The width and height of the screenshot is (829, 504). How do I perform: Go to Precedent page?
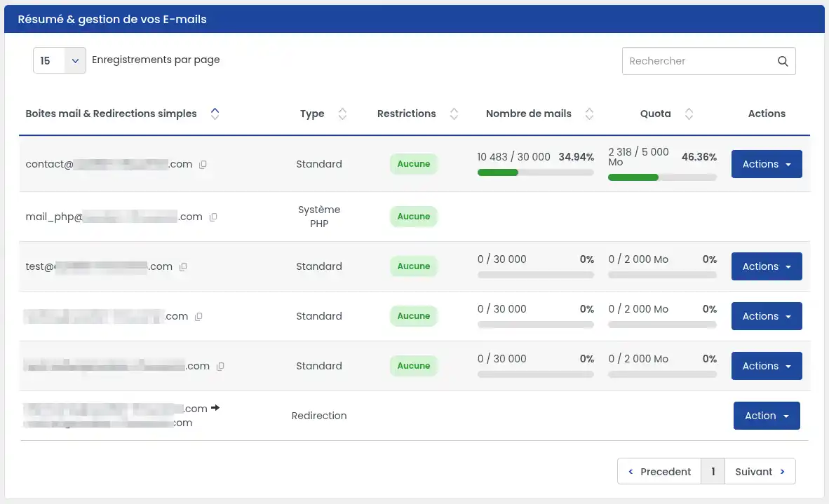[659, 471]
